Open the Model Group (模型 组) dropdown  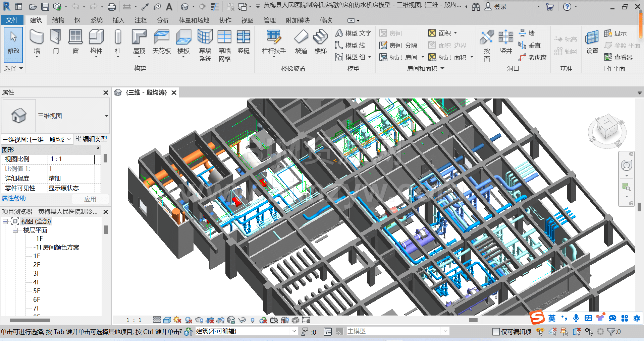coord(370,57)
